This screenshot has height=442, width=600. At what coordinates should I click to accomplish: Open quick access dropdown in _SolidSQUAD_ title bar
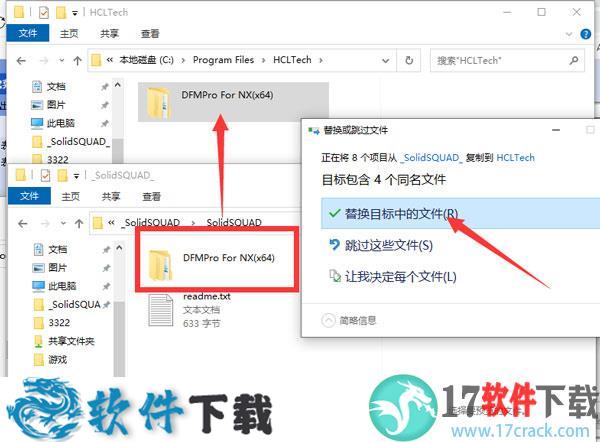click(x=77, y=176)
